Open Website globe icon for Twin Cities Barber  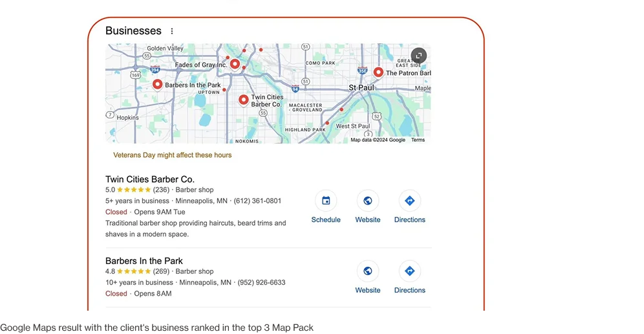pyautogui.click(x=368, y=201)
